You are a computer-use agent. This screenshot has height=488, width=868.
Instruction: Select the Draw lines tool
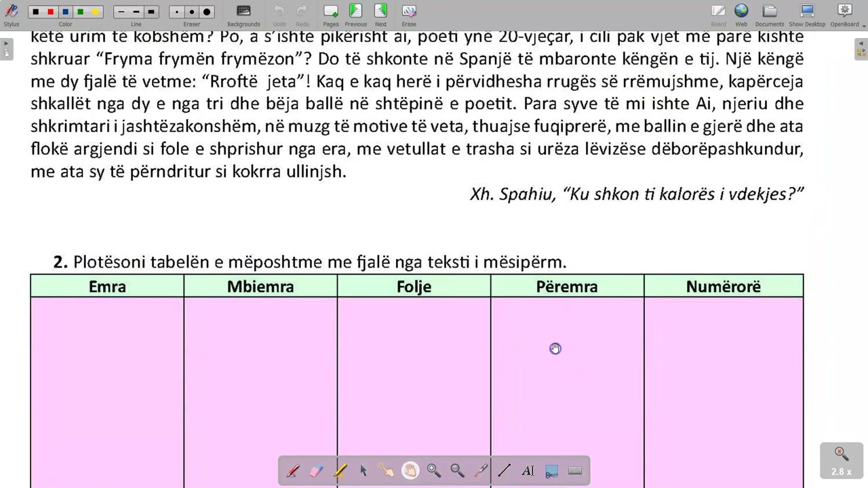coord(505,471)
